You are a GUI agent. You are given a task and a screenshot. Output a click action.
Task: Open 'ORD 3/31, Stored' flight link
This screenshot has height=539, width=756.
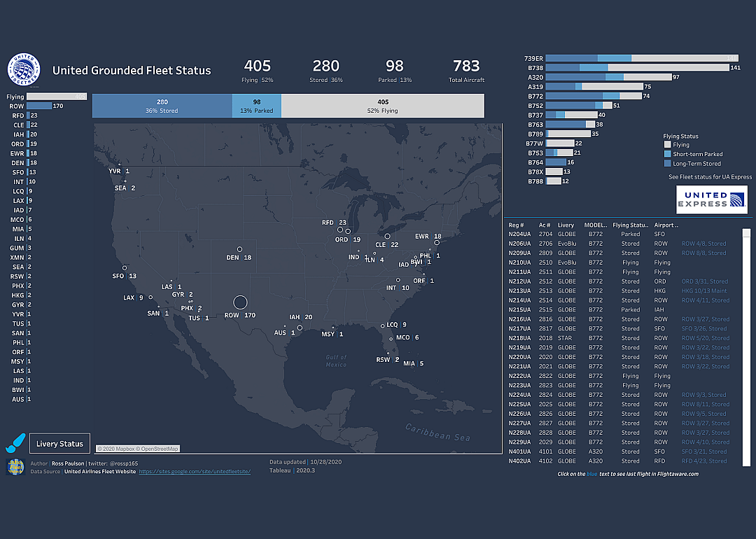[704, 281]
